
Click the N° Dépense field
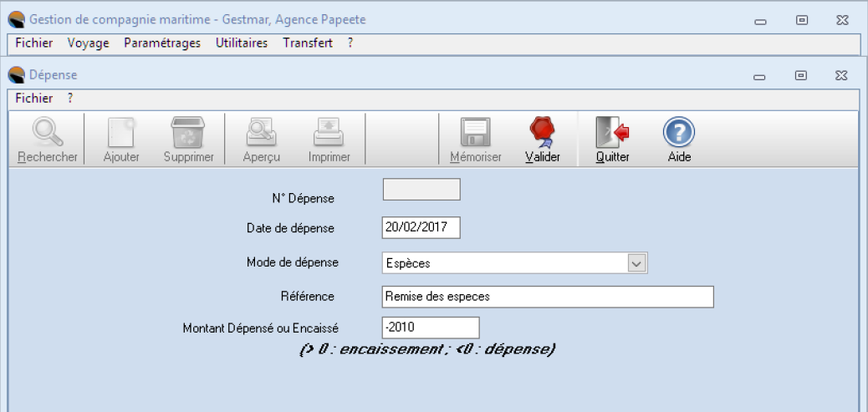[x=421, y=190]
